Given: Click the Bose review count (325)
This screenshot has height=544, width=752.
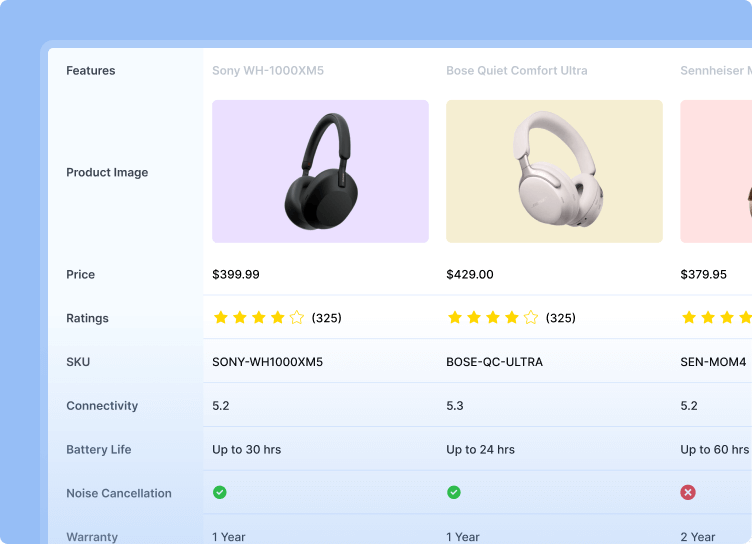Looking at the screenshot, I should 560,318.
